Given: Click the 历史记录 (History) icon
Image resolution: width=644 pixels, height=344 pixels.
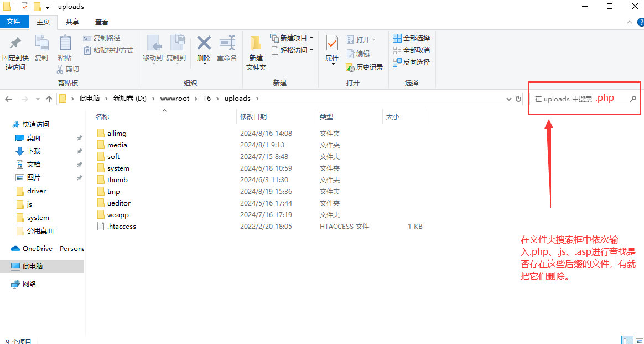Looking at the screenshot, I should tap(365, 67).
